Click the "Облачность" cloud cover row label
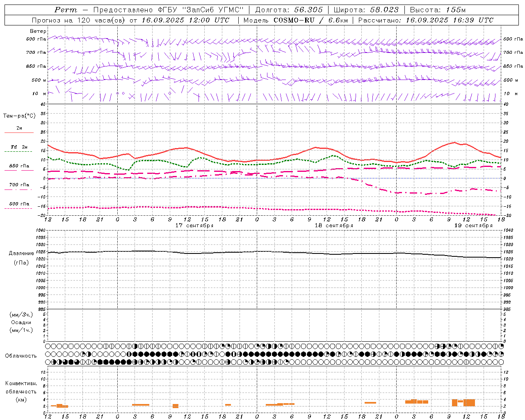525x420 pixels. tap(21, 356)
